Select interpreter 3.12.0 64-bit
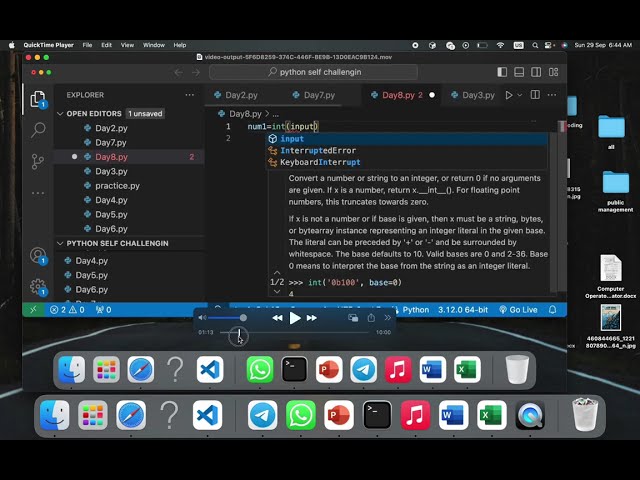Viewport: 640px width, 480px height. [x=463, y=310]
